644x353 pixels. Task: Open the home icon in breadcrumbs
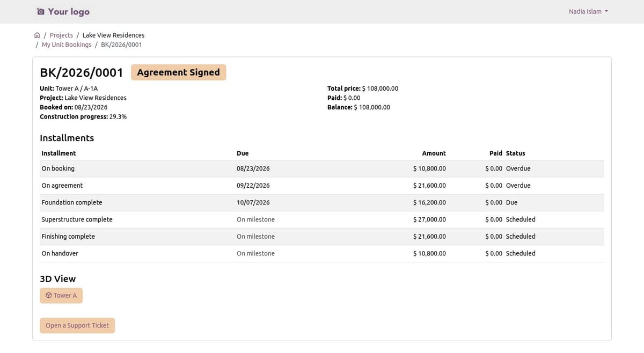[37, 35]
